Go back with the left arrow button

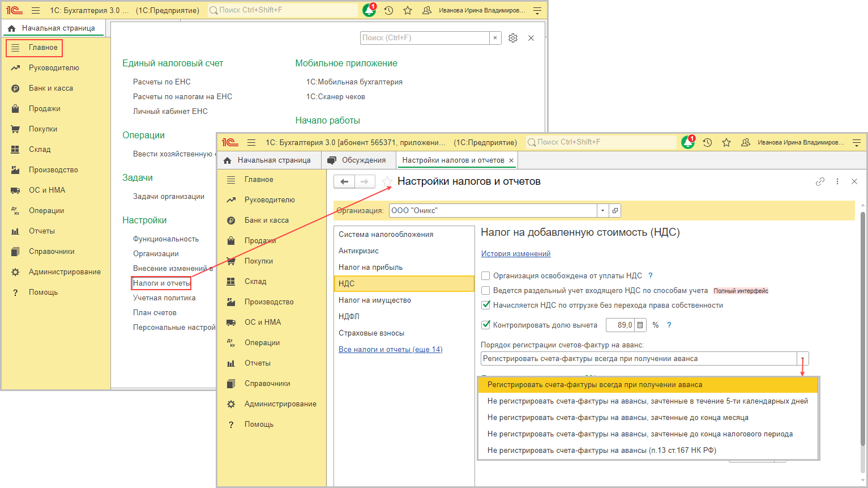344,181
